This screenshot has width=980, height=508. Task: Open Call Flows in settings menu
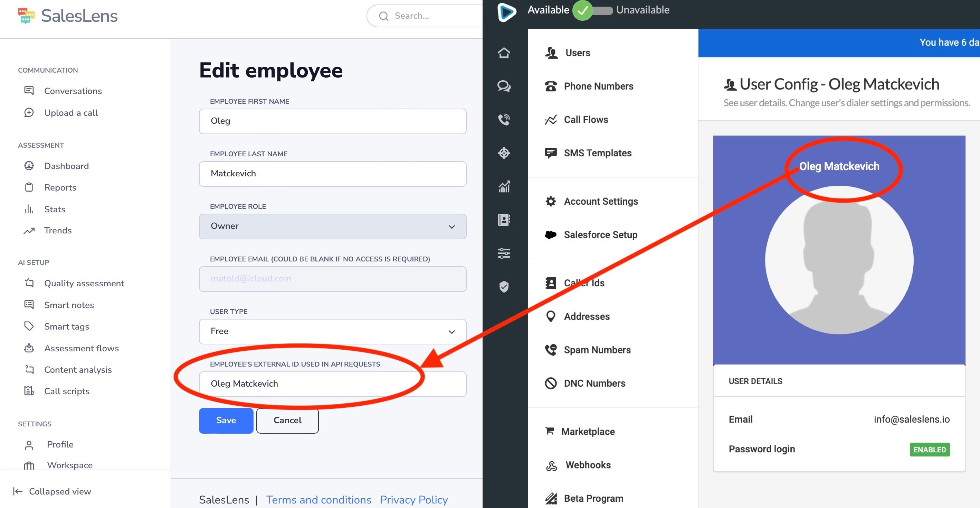(586, 120)
